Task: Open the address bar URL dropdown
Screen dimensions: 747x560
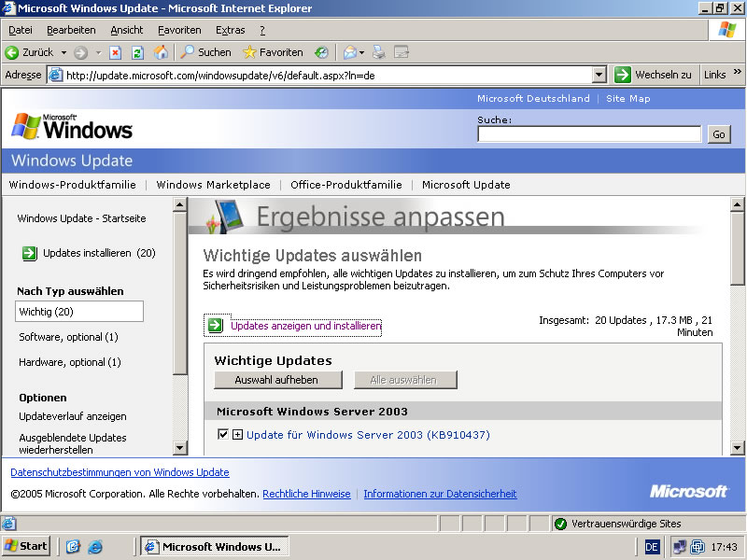Action: pyautogui.click(x=599, y=75)
